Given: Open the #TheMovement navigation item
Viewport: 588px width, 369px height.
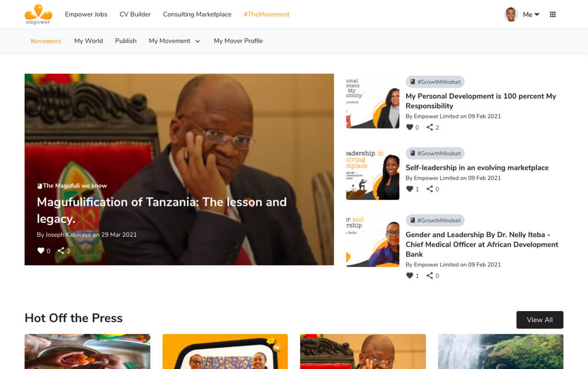Looking at the screenshot, I should point(267,14).
